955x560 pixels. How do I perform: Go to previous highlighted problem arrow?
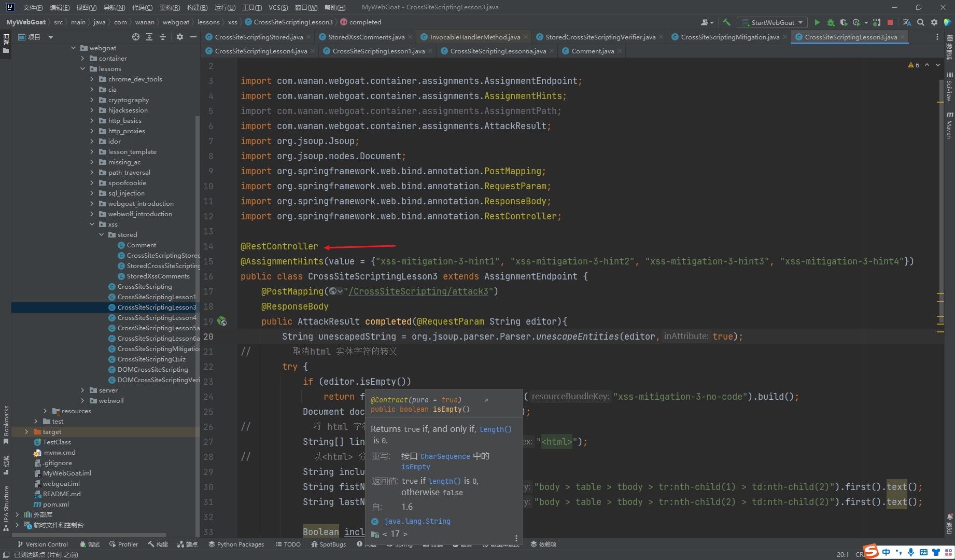point(927,65)
